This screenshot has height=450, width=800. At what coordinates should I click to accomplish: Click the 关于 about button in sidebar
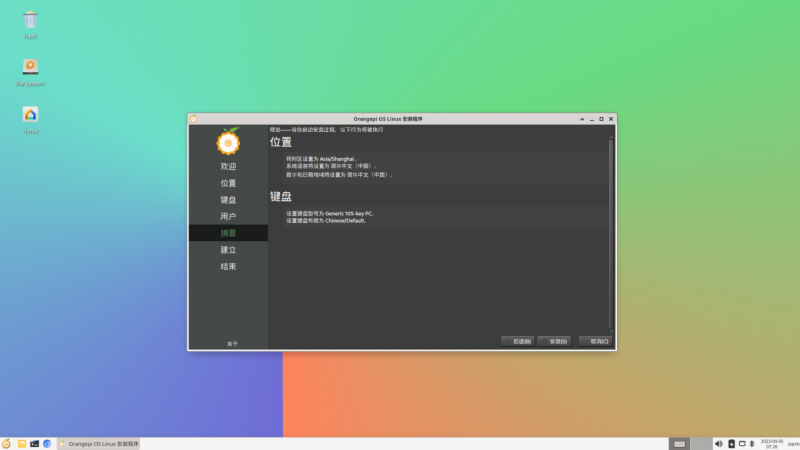232,343
